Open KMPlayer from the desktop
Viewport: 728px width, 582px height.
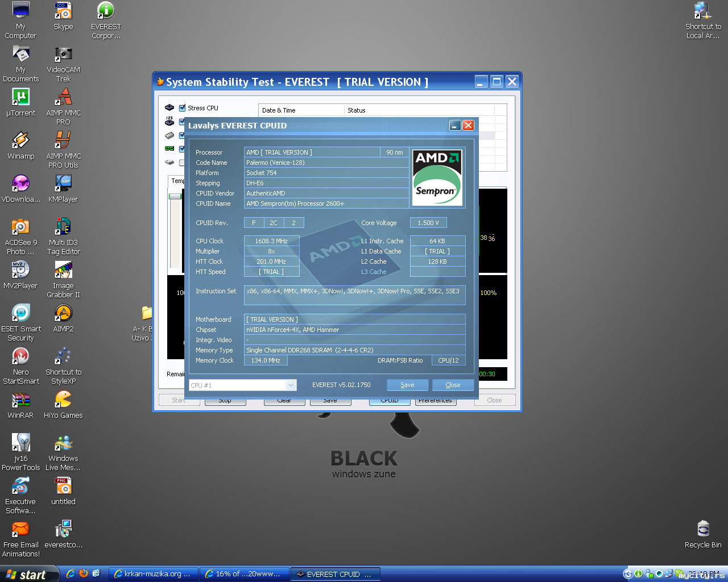point(63,189)
